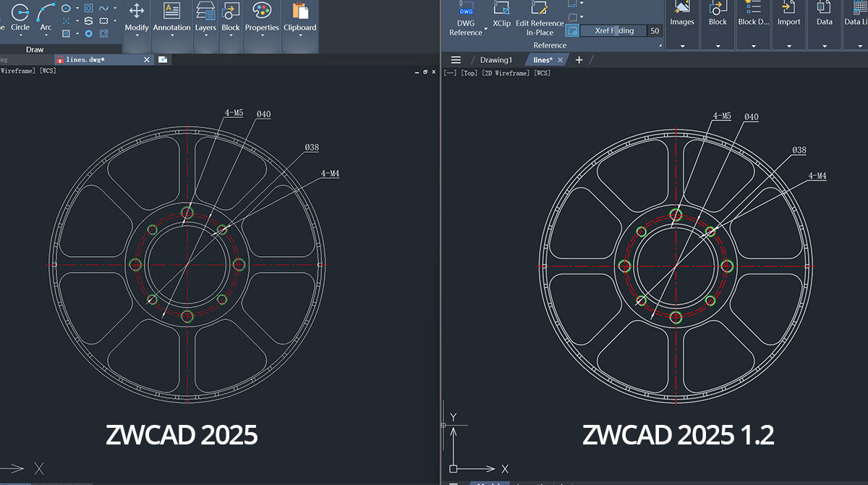Add a new drawing tab with plus
Screen dimensions: 868x485
click(579, 60)
